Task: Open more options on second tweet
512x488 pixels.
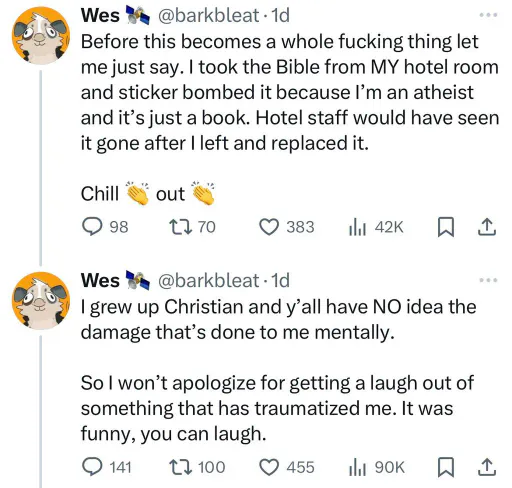Action: [x=488, y=280]
